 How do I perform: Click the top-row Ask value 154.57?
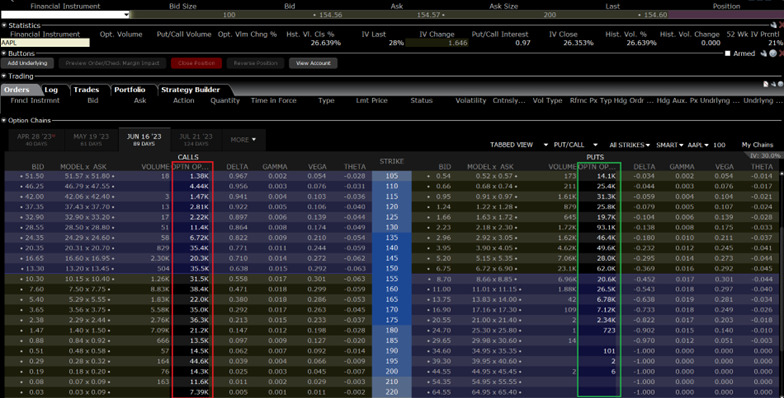(x=428, y=15)
